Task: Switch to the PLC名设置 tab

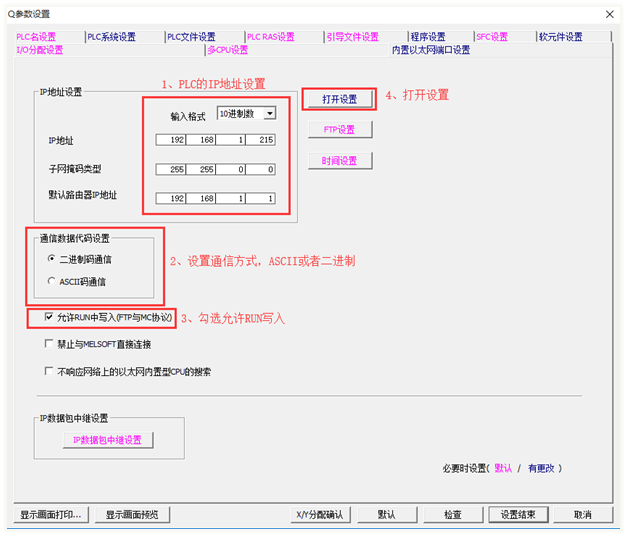Action: pyautogui.click(x=36, y=37)
